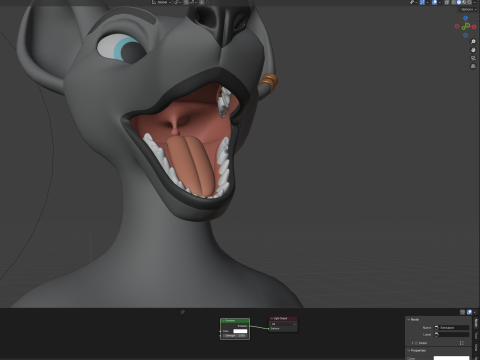The height and width of the screenshot is (360, 480).
Task: Click the negative Z axis gizmo ball at bottom
Action: pyautogui.click(x=465, y=35)
